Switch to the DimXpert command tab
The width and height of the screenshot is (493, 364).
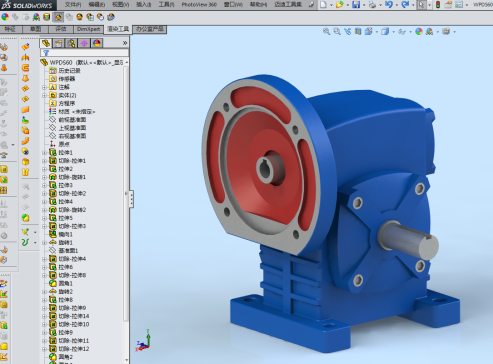(x=88, y=29)
